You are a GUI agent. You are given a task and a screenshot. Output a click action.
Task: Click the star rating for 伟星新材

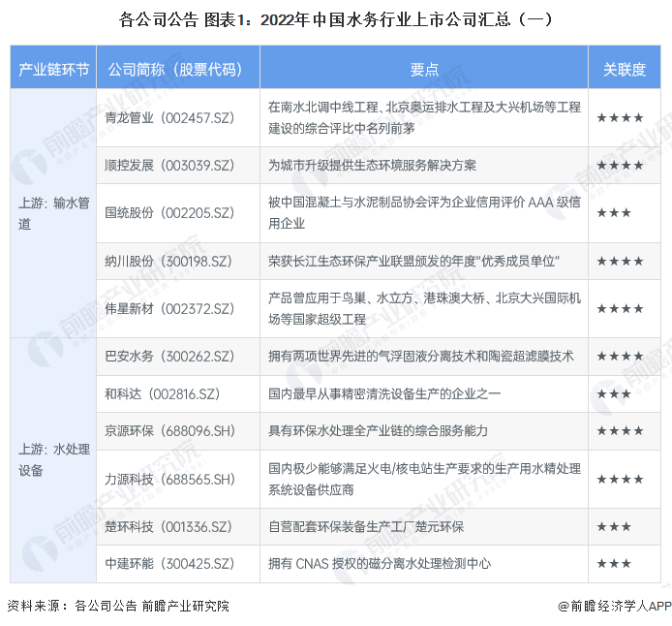point(620,308)
